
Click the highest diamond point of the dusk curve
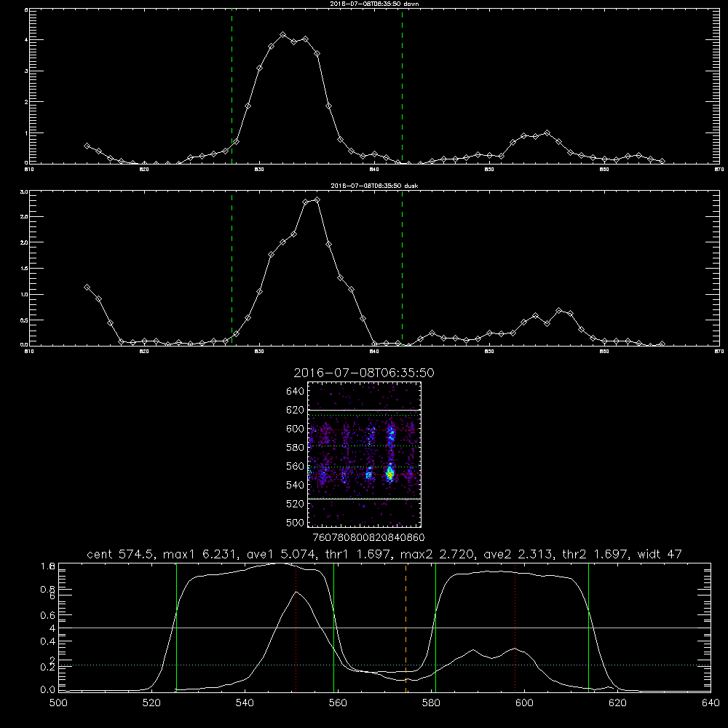point(317,200)
